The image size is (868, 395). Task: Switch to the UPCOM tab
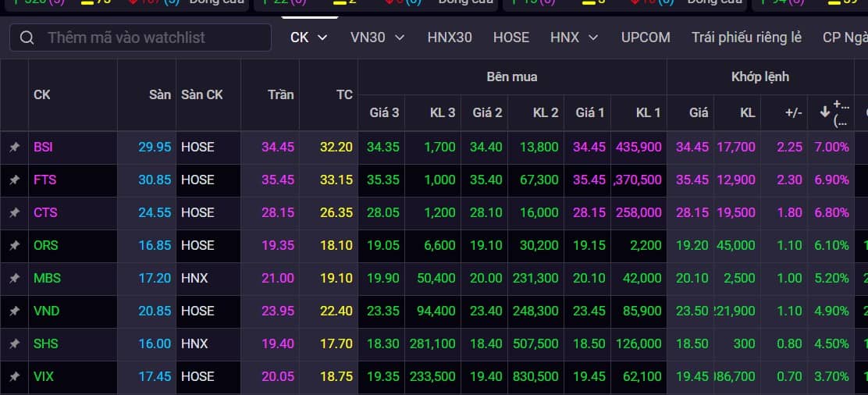tap(646, 37)
